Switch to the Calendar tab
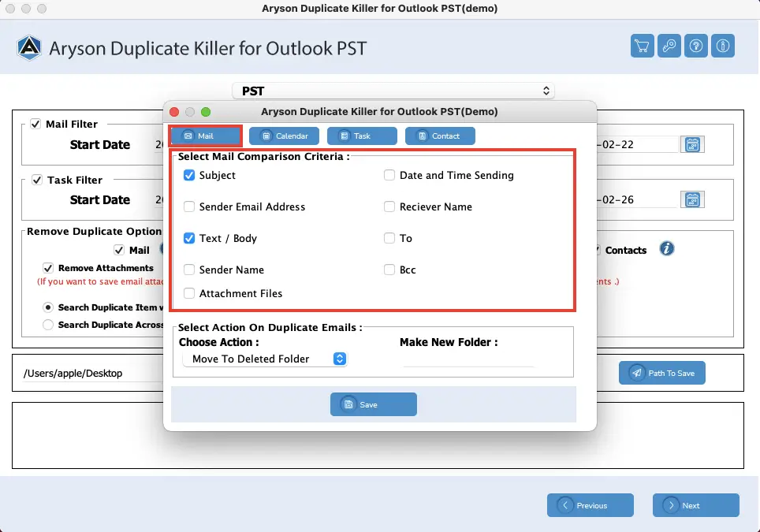760x532 pixels. [x=284, y=136]
